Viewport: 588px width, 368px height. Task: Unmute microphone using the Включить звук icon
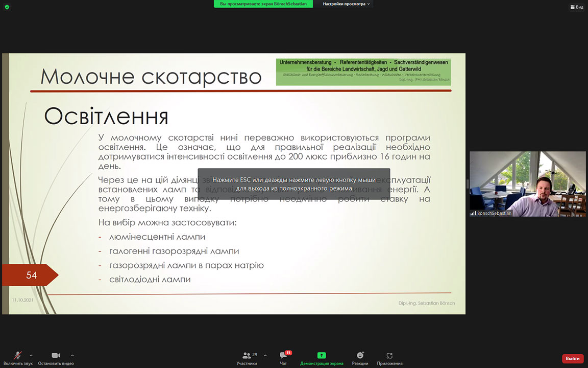tap(18, 355)
